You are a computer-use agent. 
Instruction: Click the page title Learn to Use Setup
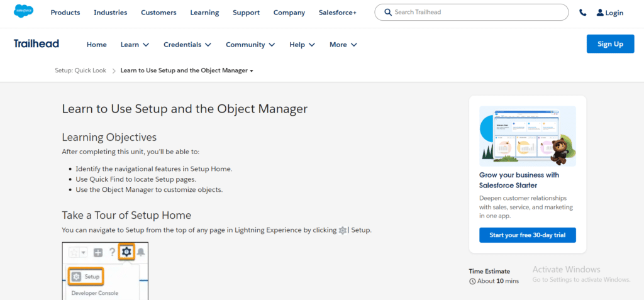(x=185, y=109)
